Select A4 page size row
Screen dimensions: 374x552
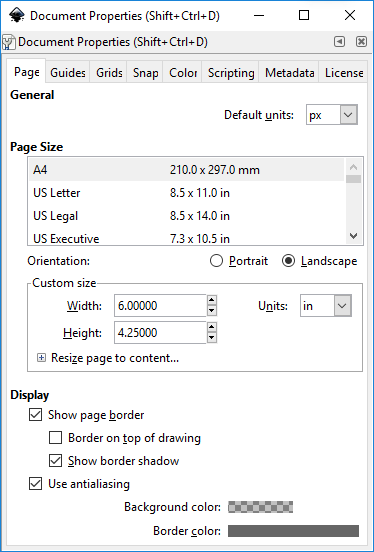click(x=186, y=170)
